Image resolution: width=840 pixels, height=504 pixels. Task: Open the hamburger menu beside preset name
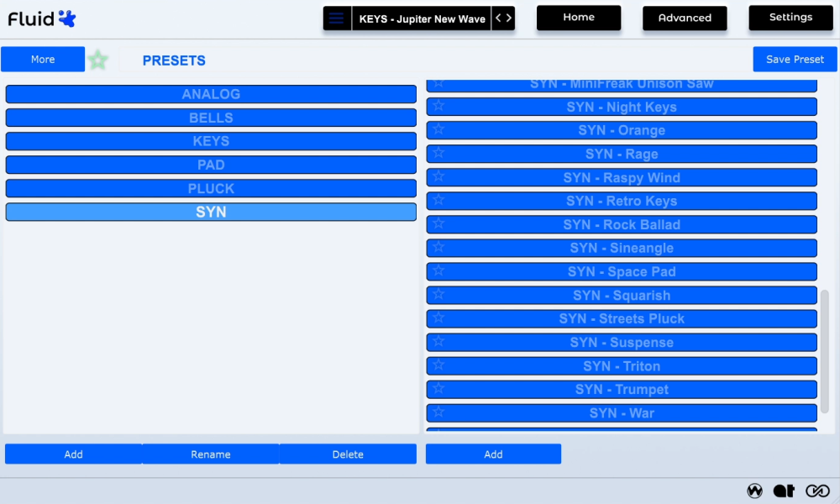tap(337, 18)
